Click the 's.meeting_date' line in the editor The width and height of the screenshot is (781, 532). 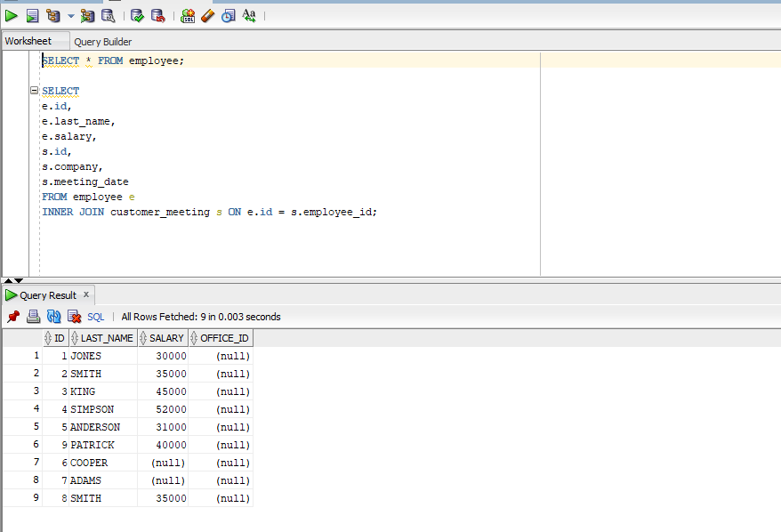pos(85,181)
